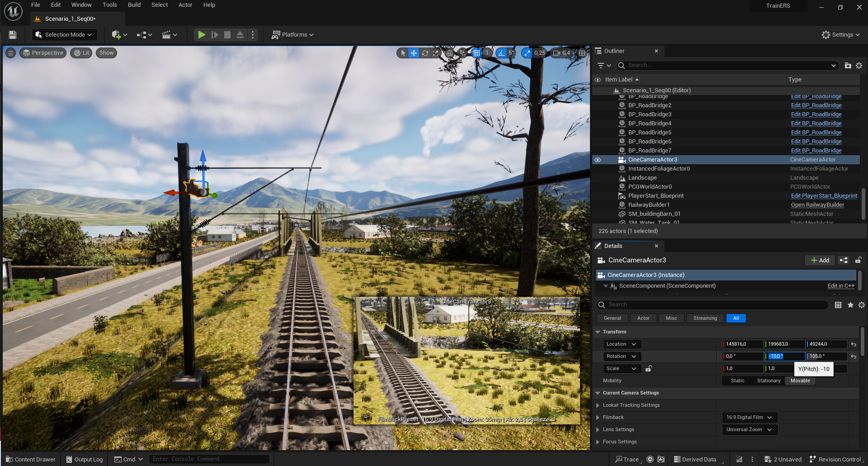This screenshot has height=466, width=868.
Task: Toggle the surface snapping icon in the viewport
Action: [462, 53]
